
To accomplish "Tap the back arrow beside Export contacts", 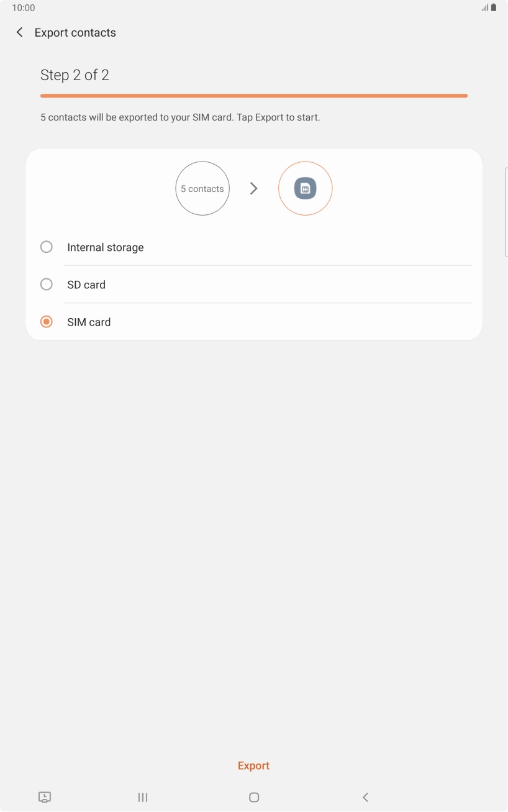I will coord(20,32).
